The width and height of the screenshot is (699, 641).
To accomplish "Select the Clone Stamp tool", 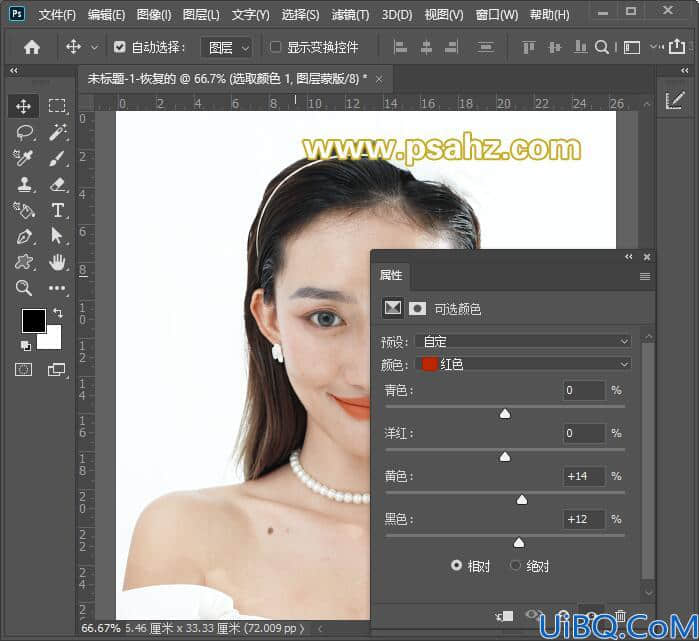I will pyautogui.click(x=25, y=184).
